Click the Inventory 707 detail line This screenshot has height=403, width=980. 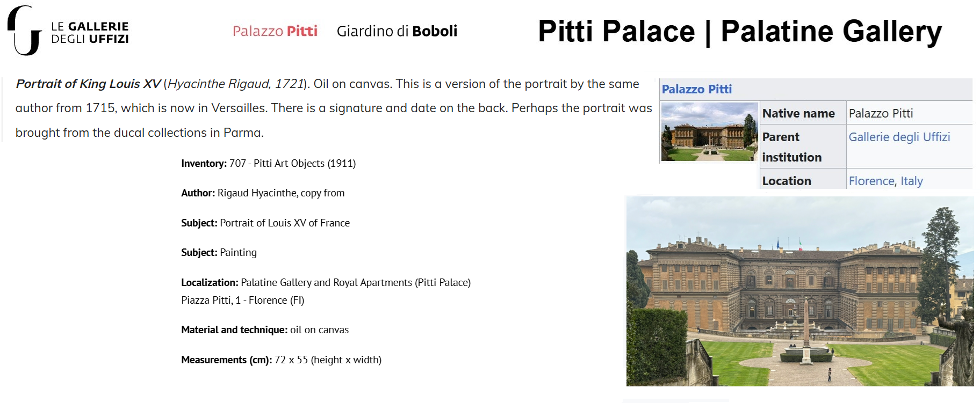268,164
